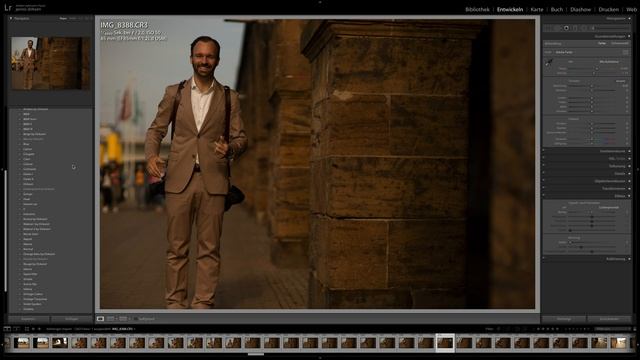
Task: Click the second window display icon above the filmstrip
Action: [x=16, y=329]
